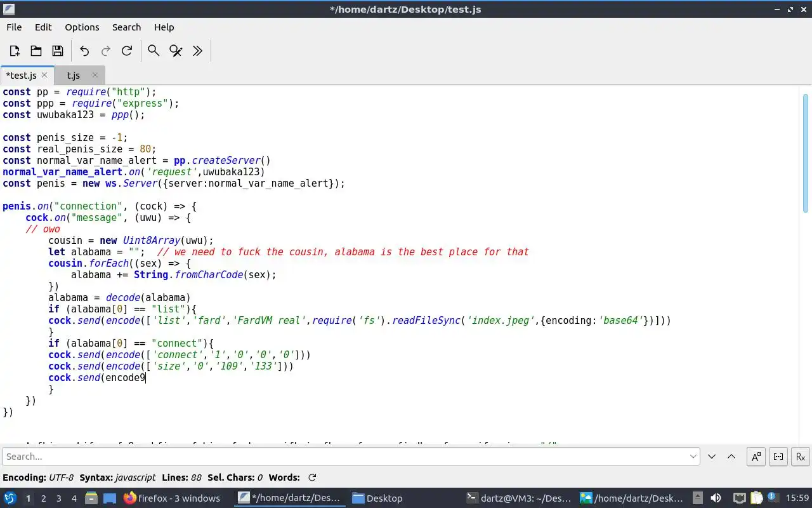Open the search history dropdown arrow
The image size is (812, 508).
click(693, 456)
